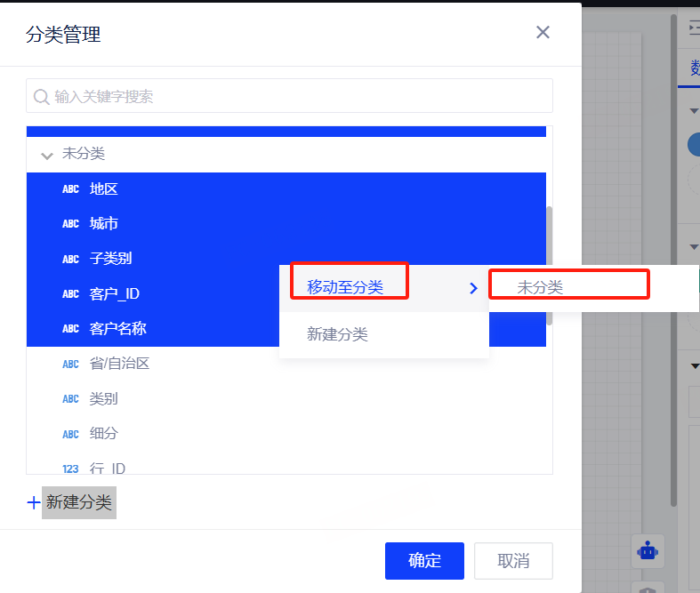Expand the 移动至分类 submenu arrow
This screenshot has height=593, width=700.
[473, 288]
